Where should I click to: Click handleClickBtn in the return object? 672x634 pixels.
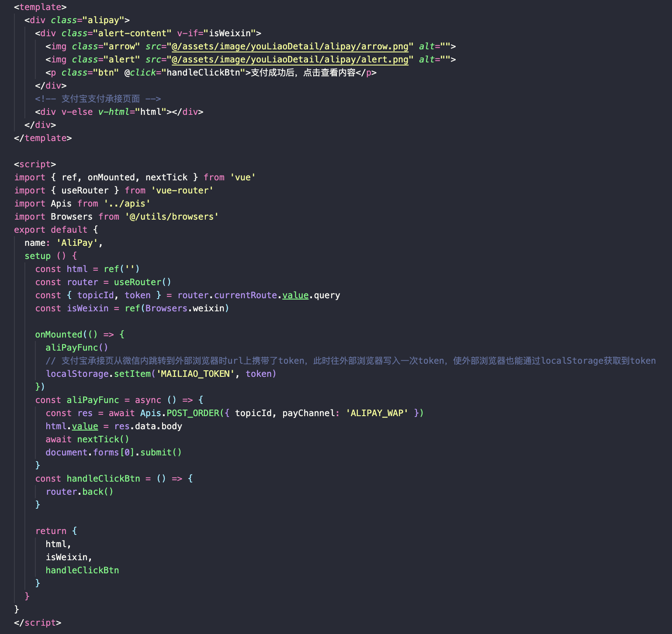click(x=82, y=570)
